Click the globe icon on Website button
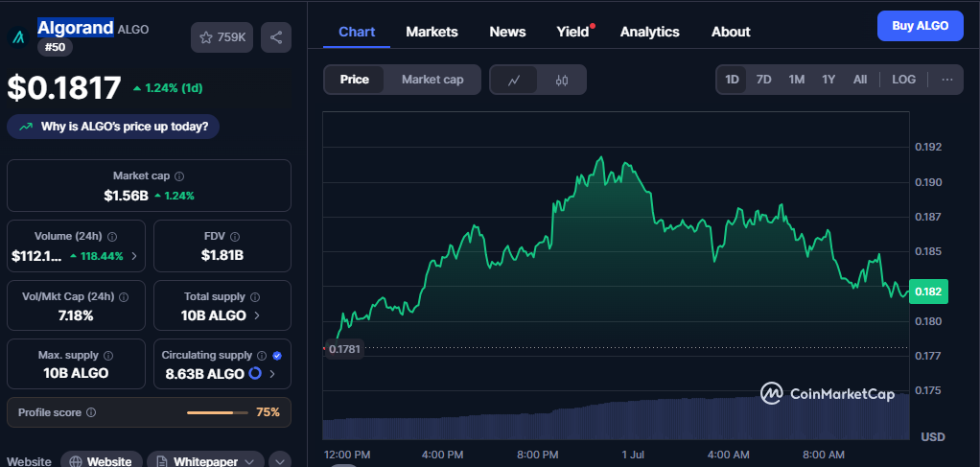980x467 pixels. click(76, 462)
